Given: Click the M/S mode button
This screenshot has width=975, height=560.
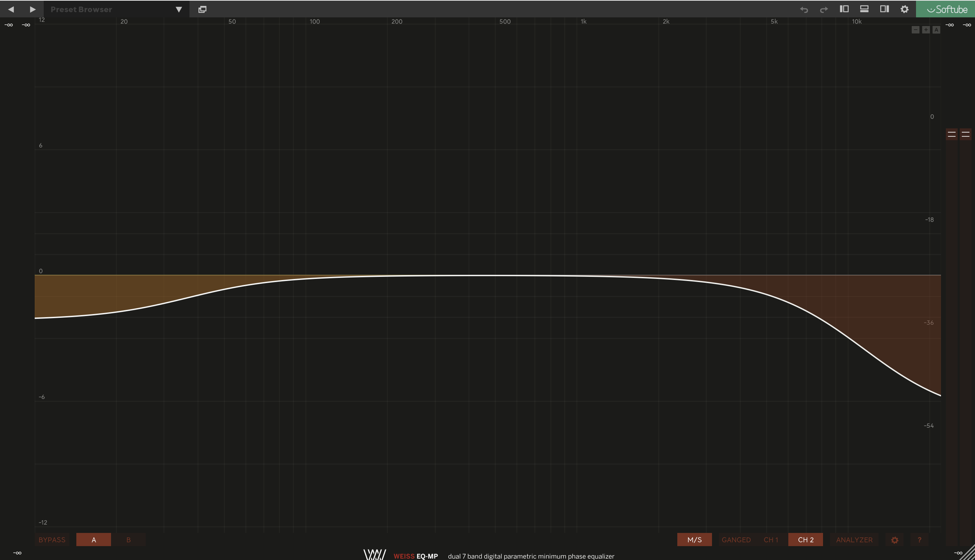Looking at the screenshot, I should click(x=694, y=540).
